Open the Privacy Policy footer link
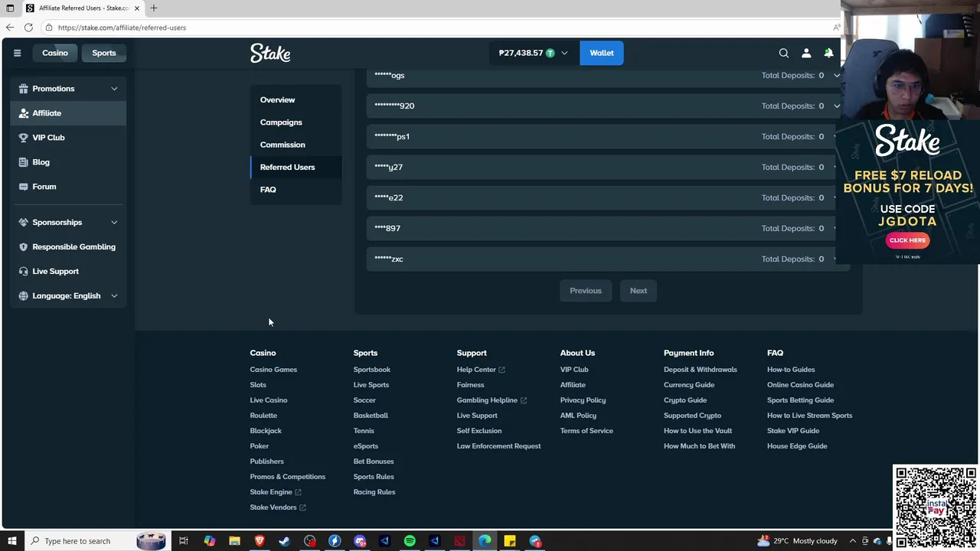 pyautogui.click(x=583, y=400)
